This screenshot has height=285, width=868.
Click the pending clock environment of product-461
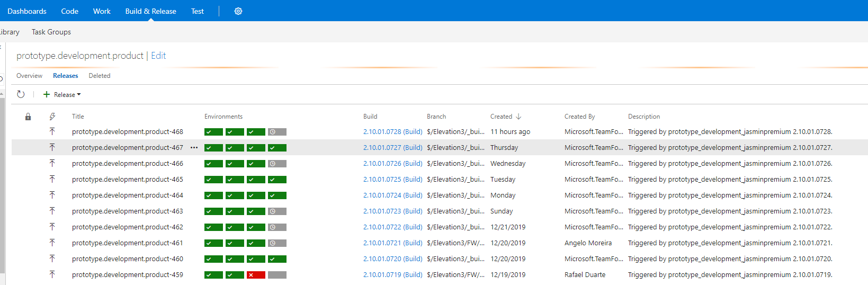pyautogui.click(x=277, y=243)
